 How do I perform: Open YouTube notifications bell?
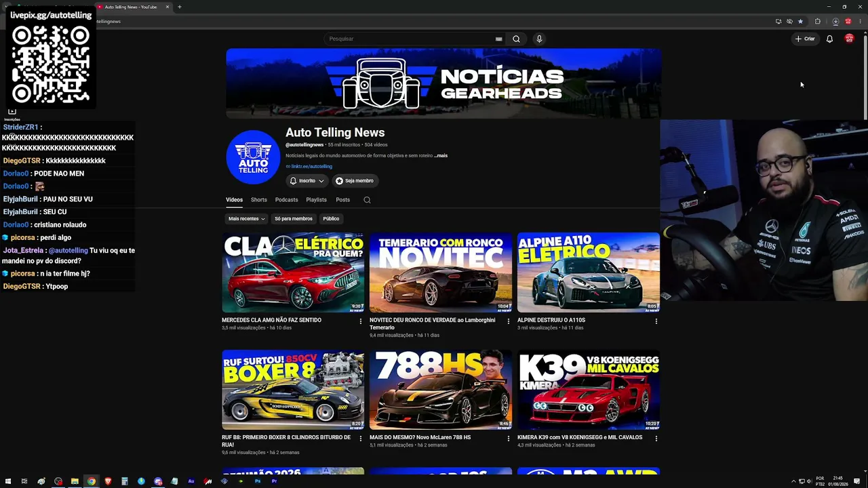(829, 39)
